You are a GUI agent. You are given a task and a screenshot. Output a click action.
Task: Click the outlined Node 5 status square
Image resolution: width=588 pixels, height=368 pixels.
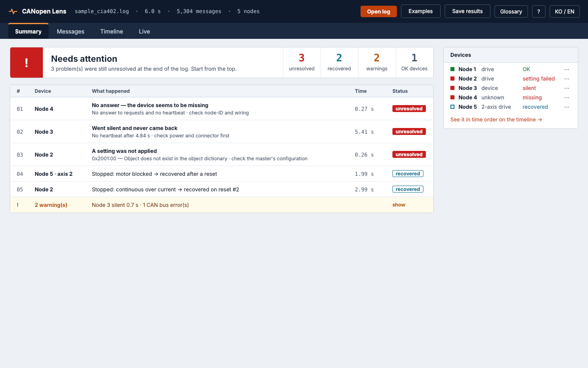coord(452,107)
